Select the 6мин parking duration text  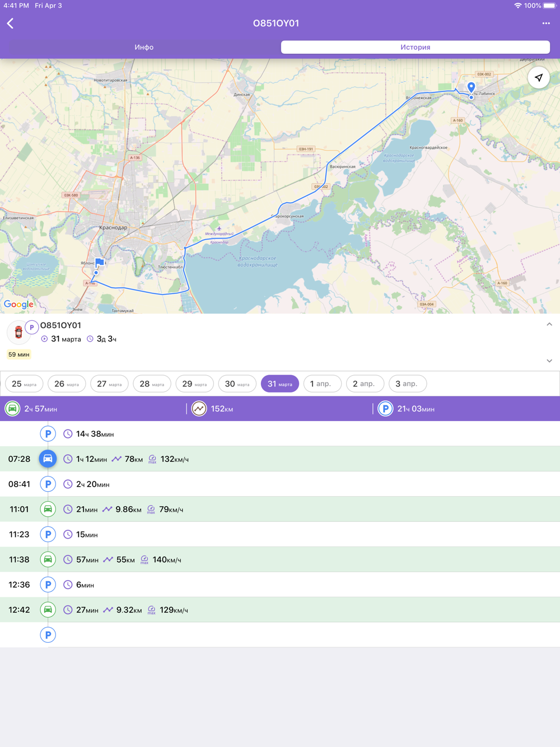(85, 585)
